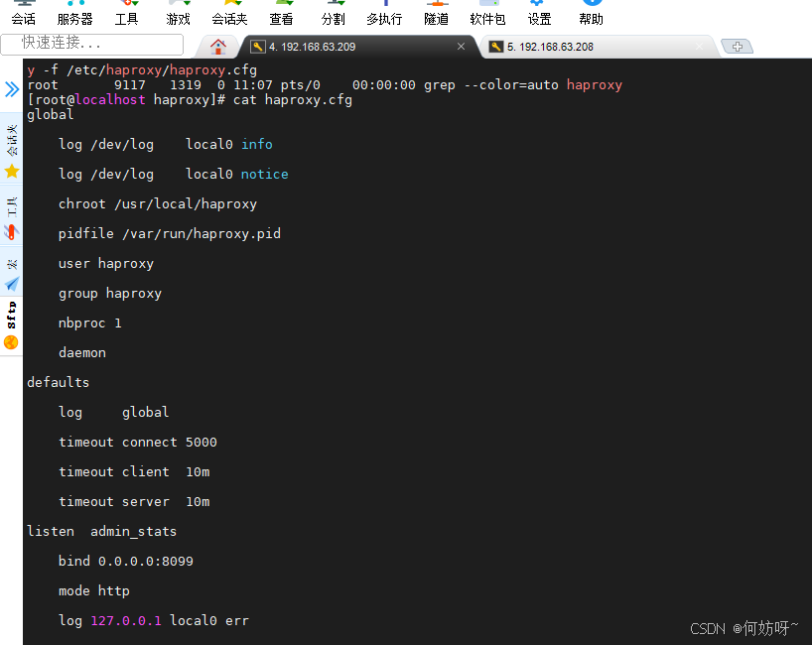Click the 'chroot /usr/local/haproxy' line

pos(158,204)
